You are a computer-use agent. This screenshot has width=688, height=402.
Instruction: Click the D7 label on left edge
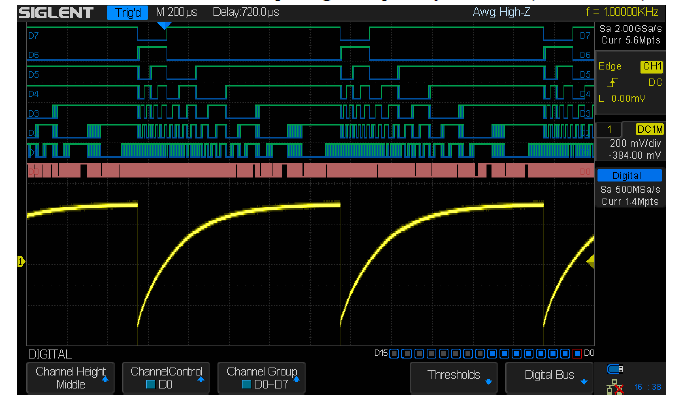[33, 36]
